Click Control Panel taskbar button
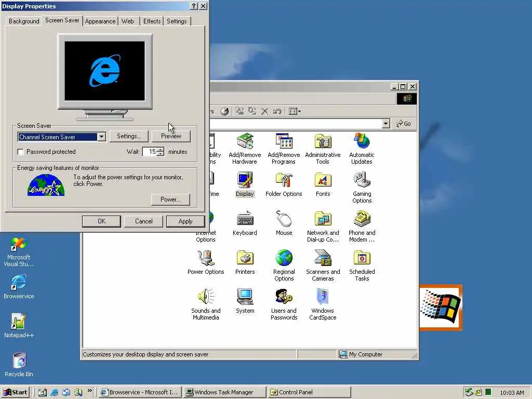Viewport: 532px width, 399px height. pos(309,392)
